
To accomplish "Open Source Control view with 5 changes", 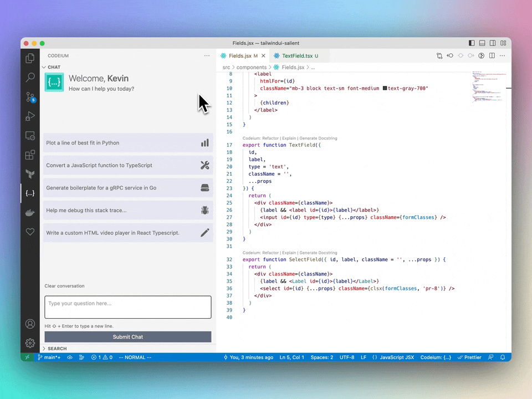I will coord(30,97).
